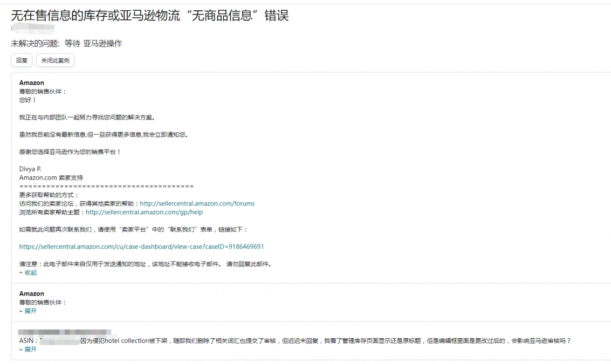611x364 pixels.
Task: Click the 回复 reply button
Action: tap(22, 60)
